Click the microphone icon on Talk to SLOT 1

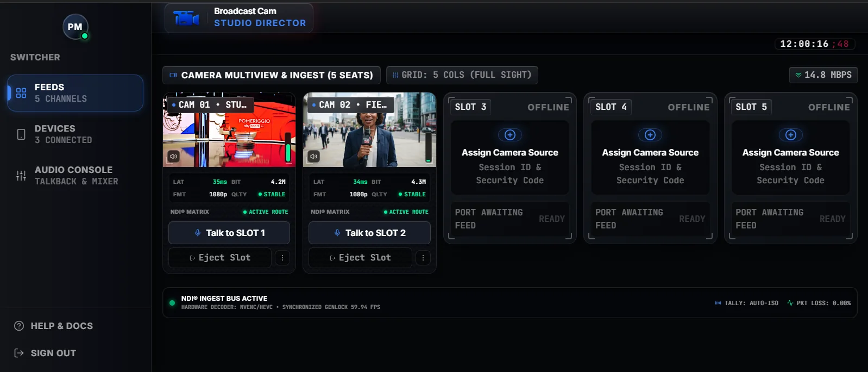click(x=198, y=233)
